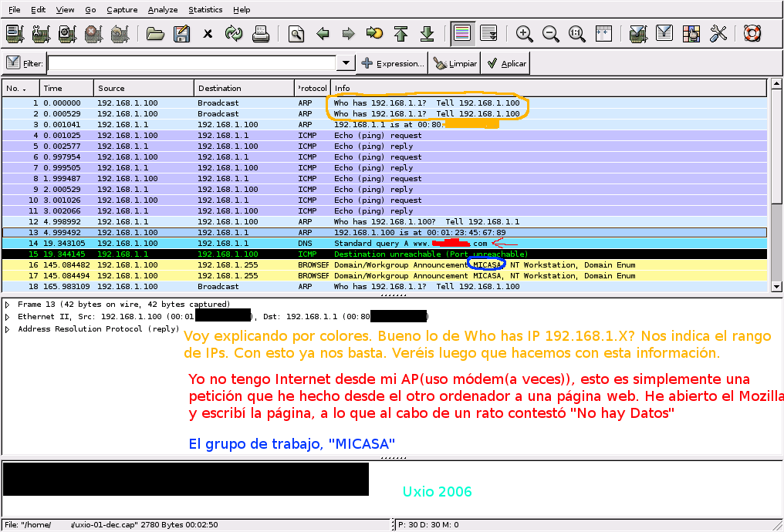
Task: Start a new live capture icon
Action: coord(67,34)
